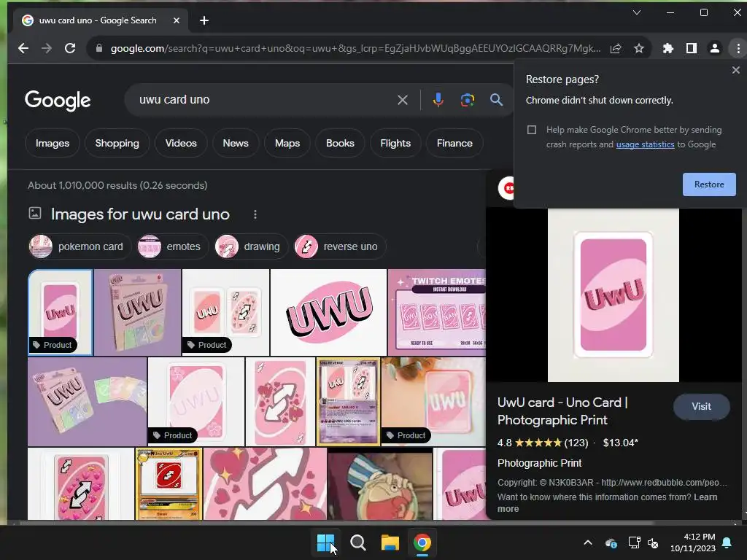Switch to the Images tab

53,143
